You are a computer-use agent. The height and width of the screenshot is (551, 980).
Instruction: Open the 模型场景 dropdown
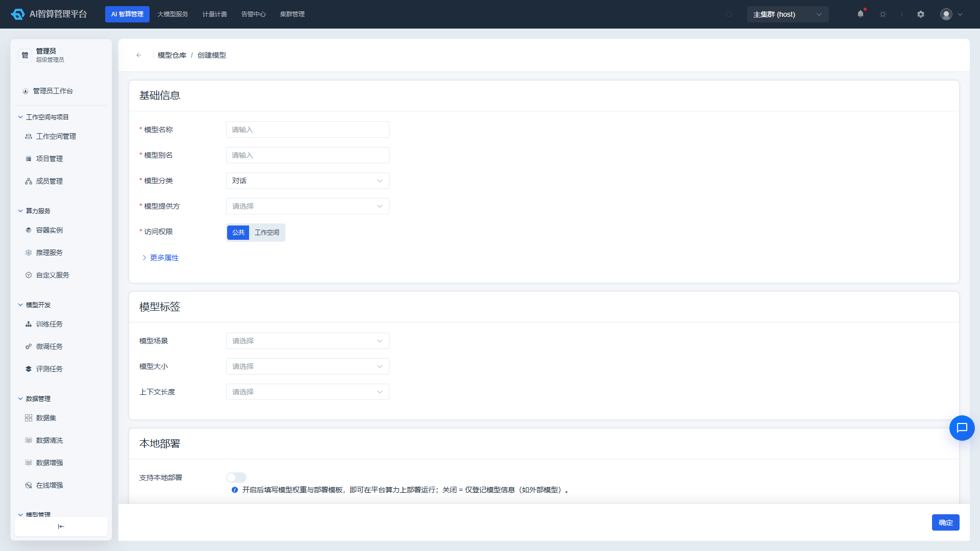308,341
